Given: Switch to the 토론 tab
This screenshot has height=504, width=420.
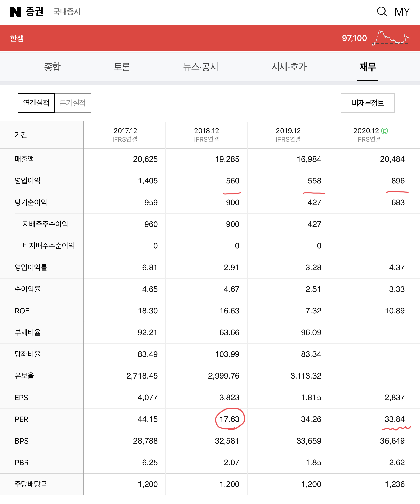Looking at the screenshot, I should 122,67.
